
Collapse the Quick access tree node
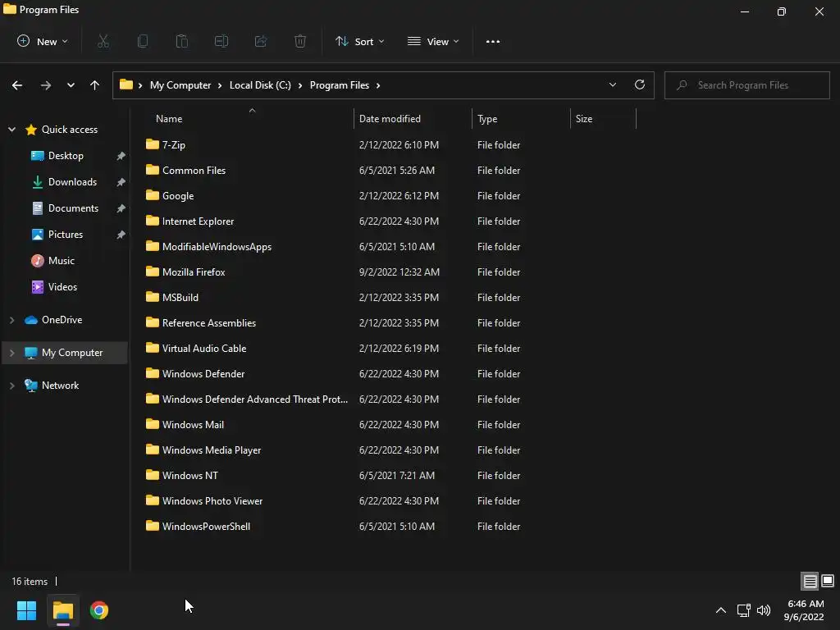11,129
